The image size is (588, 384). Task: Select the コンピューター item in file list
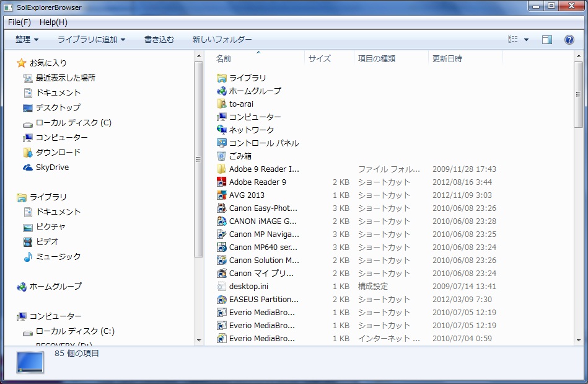point(255,117)
